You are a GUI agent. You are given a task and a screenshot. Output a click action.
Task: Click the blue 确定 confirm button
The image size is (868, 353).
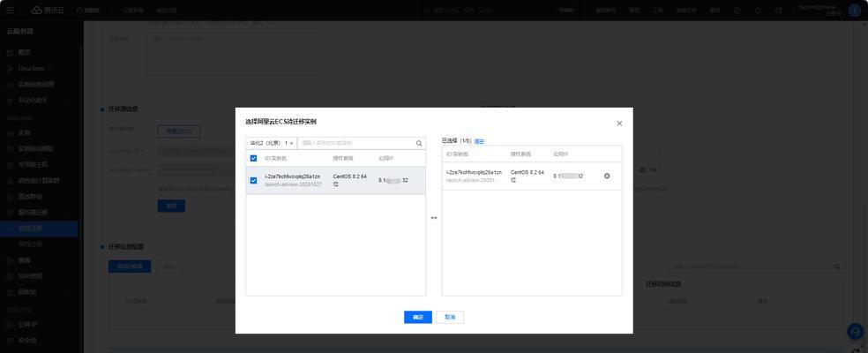[x=418, y=317]
